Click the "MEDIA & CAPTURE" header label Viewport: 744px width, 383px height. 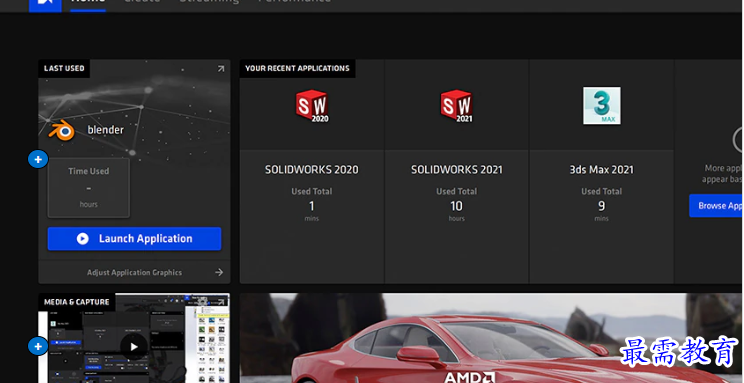76,302
